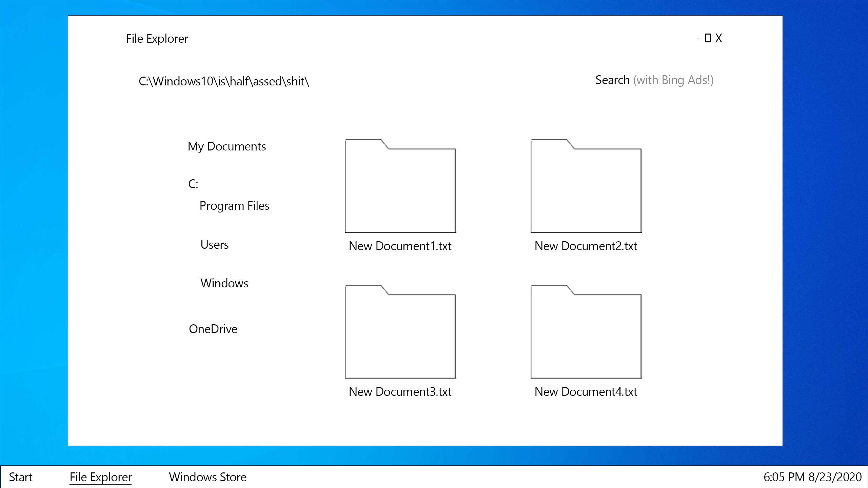Click the address bar path
This screenshot has width=868, height=488.
click(224, 81)
